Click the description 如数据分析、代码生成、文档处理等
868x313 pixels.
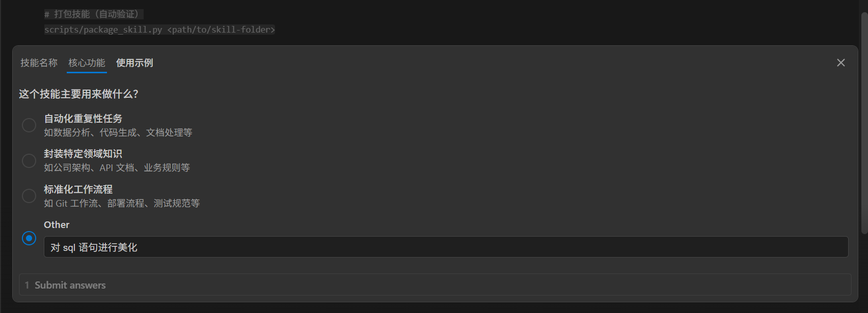pyautogui.click(x=118, y=132)
